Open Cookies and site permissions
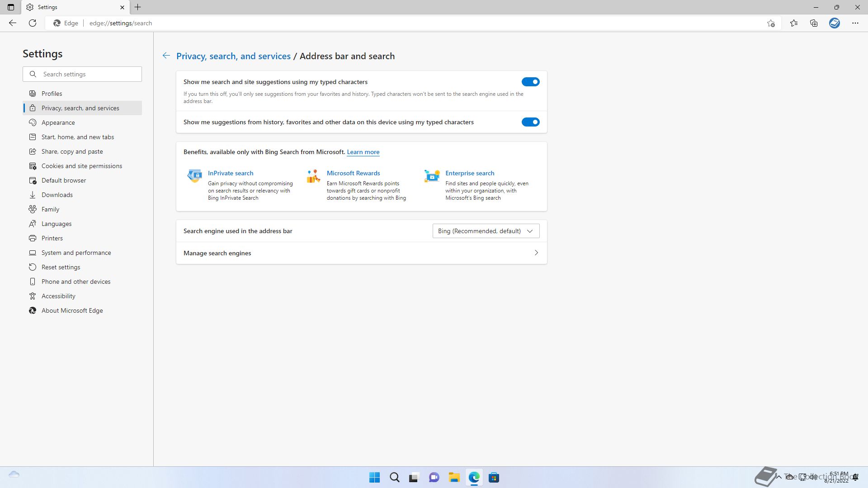Viewport: 868px width, 488px height. 82,166
